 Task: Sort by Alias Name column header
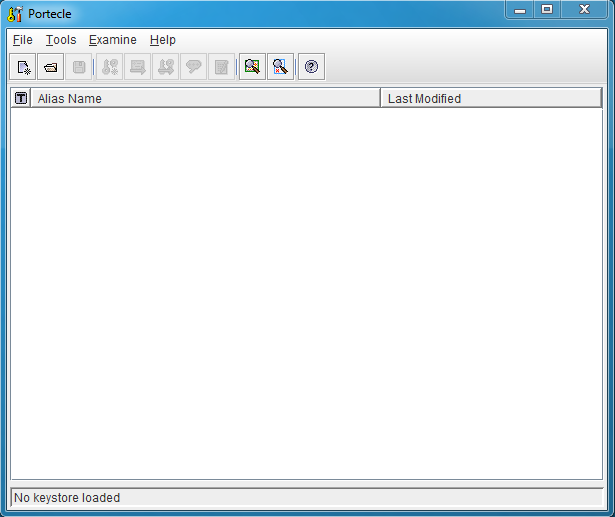(x=205, y=98)
